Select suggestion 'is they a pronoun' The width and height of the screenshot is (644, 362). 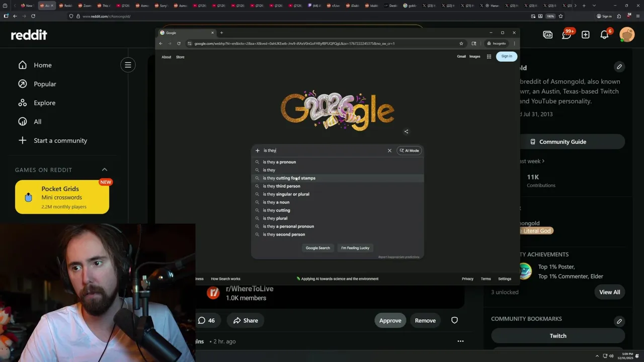337,162
